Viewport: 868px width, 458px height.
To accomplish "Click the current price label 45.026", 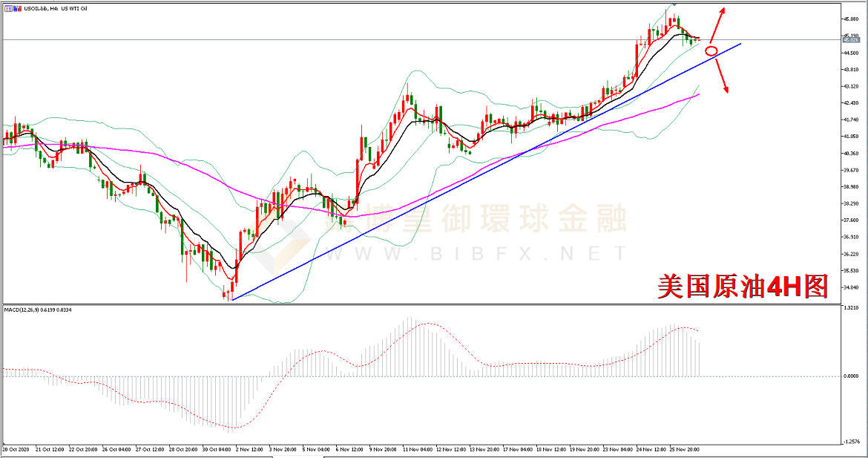I will coord(853,39).
